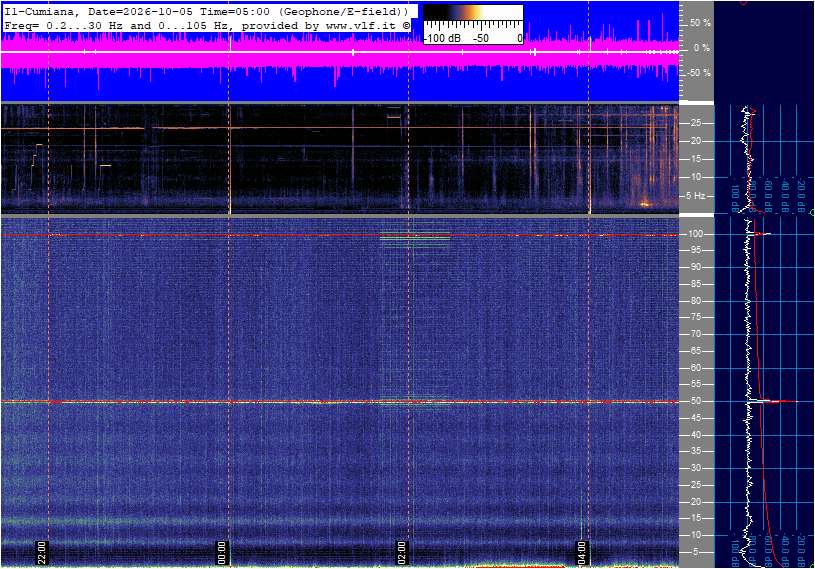Click the 65 Hz frequency axis label
The height and width of the screenshot is (569, 815).
point(696,351)
